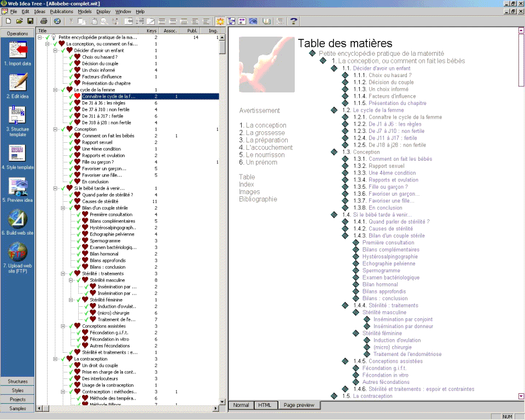Click the Keys column header
This screenshot has width=525, height=420.
pos(151,31)
